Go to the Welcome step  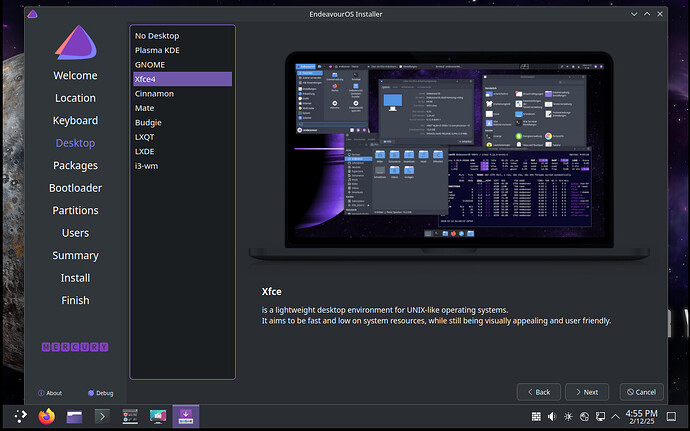tap(75, 76)
